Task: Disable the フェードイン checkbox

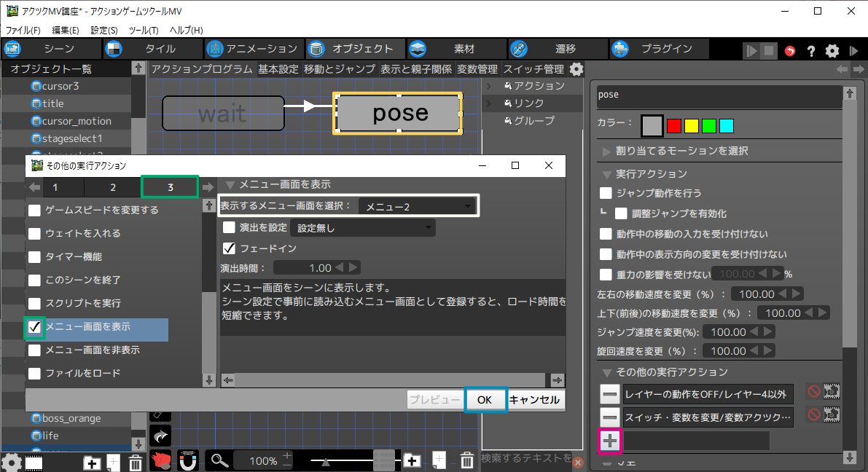Action: click(x=229, y=248)
